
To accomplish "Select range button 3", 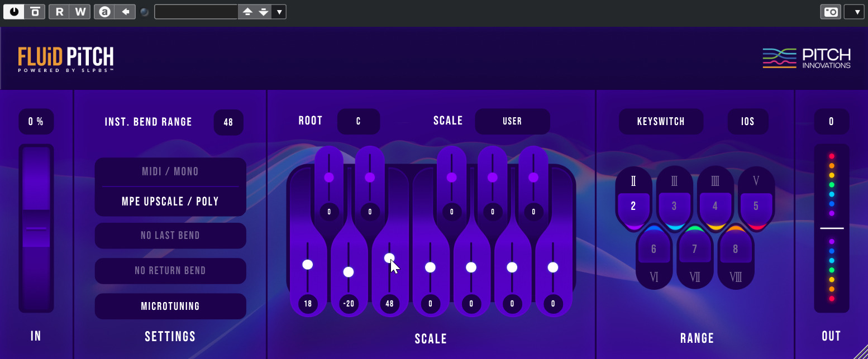I will [674, 207].
